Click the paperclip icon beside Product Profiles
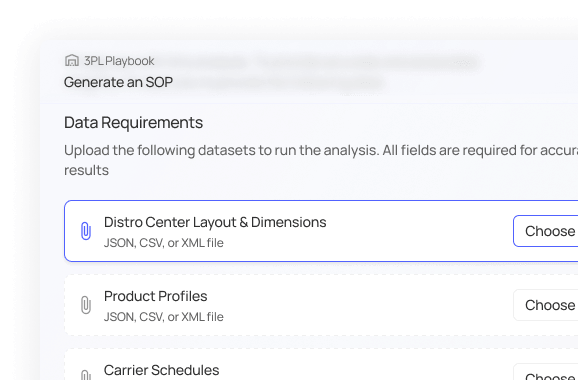The width and height of the screenshot is (578, 380). (x=86, y=305)
